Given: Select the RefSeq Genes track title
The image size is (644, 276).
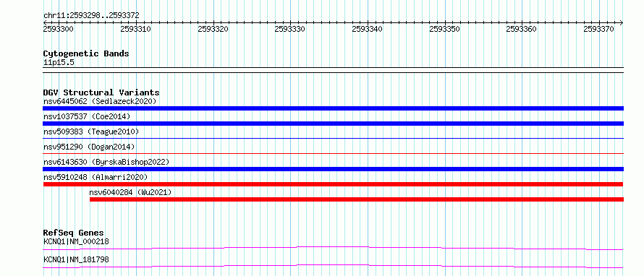Looking at the screenshot, I should click(74, 233).
